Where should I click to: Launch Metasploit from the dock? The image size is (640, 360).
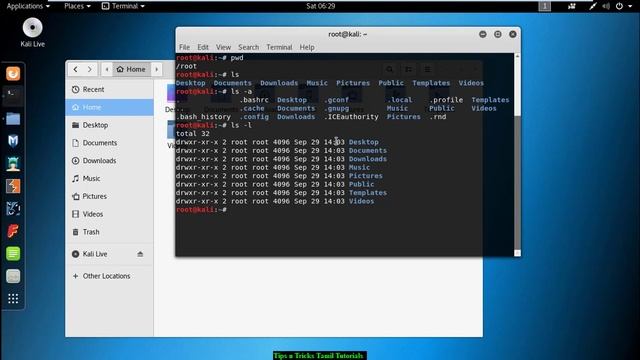13,141
